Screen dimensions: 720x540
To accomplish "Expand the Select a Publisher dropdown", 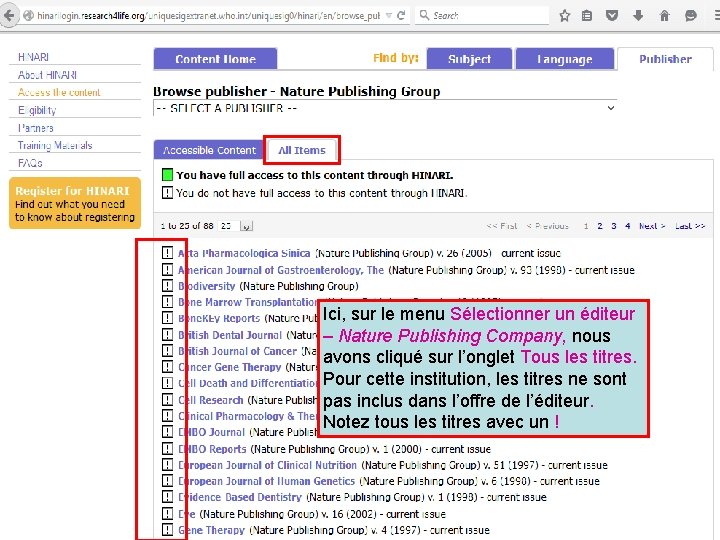I will point(385,108).
